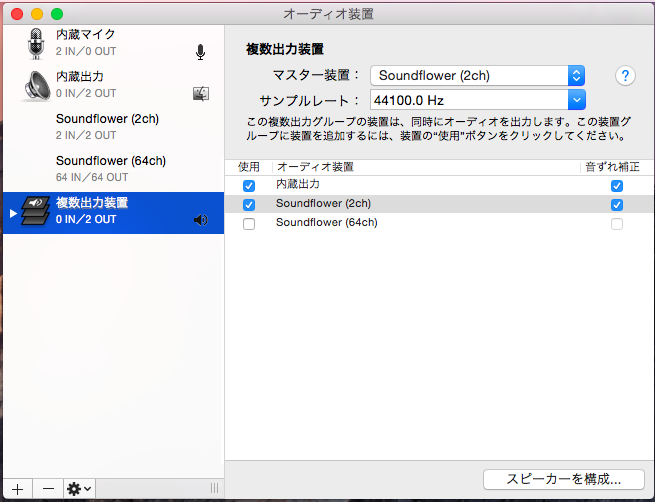Select Soundflower (2ch) in the device sidebar
655x502 pixels.
pos(107,127)
